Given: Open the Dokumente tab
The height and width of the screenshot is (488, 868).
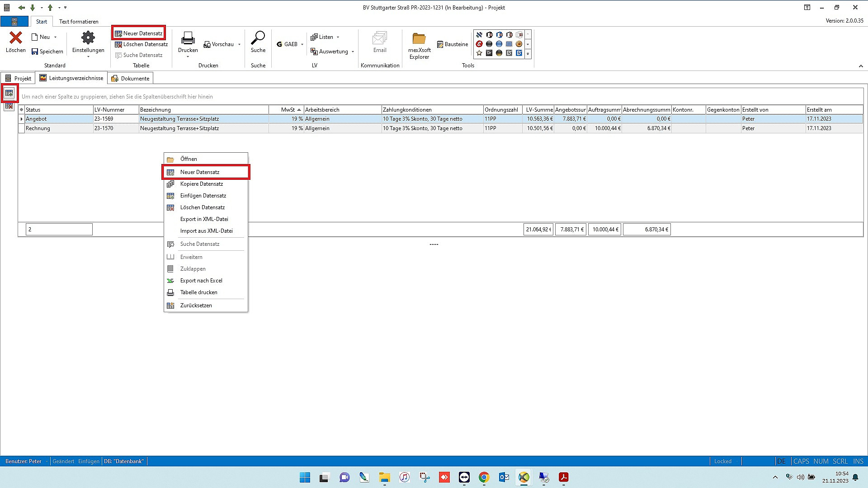Looking at the screenshot, I should [x=131, y=78].
